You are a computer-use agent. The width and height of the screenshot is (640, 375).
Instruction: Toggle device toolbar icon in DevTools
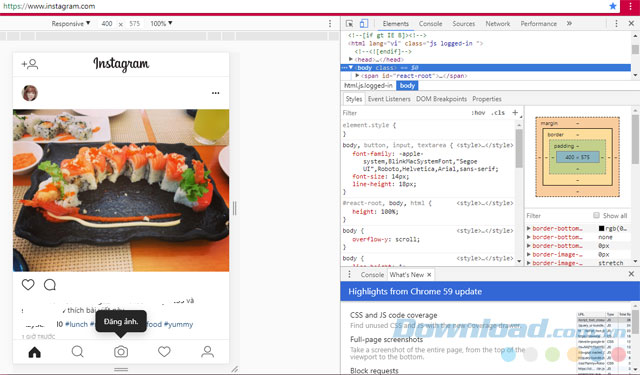coord(364,24)
